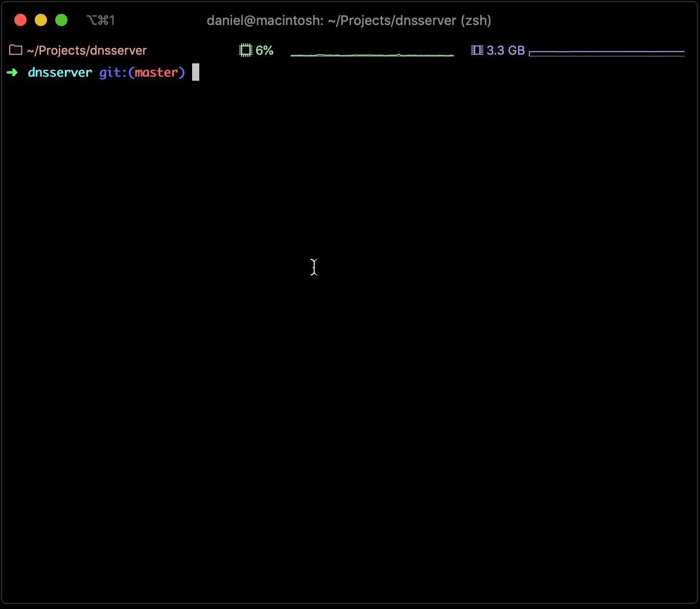Open the directory path ~/Projects/dnsserver
This screenshot has width=700, height=609.
pyautogui.click(x=87, y=50)
